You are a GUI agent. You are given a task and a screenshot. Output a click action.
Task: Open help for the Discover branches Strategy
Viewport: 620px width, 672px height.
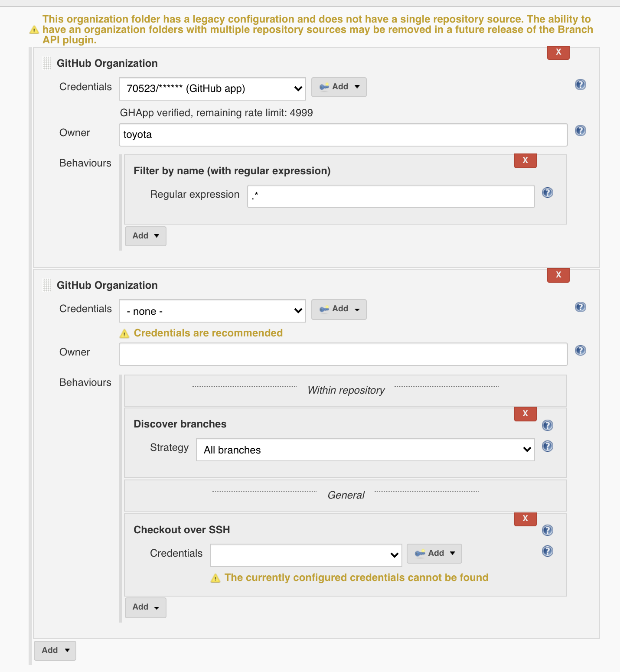point(548,446)
